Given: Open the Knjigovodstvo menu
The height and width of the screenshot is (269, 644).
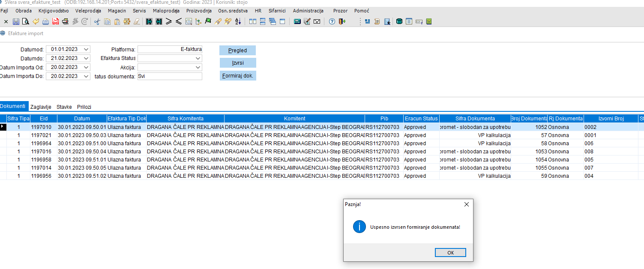Looking at the screenshot, I should click(x=53, y=11).
